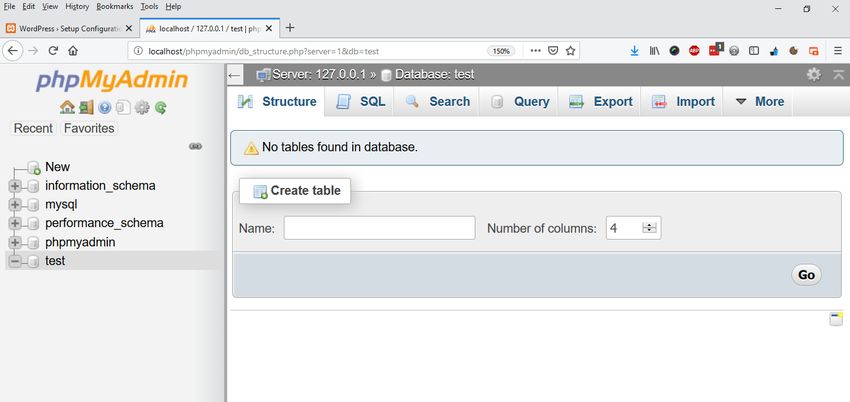
Task: Open a new browser tab with plus button
Action: coord(290,28)
